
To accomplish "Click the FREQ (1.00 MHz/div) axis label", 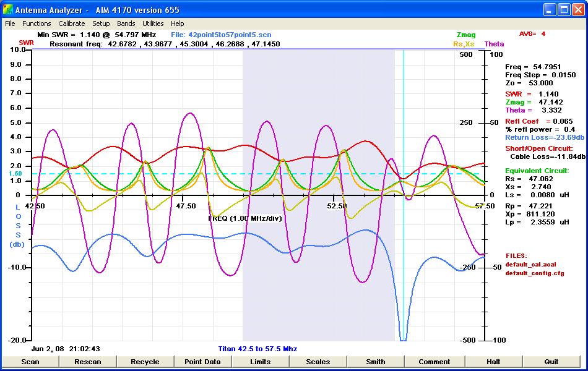I will [x=245, y=218].
